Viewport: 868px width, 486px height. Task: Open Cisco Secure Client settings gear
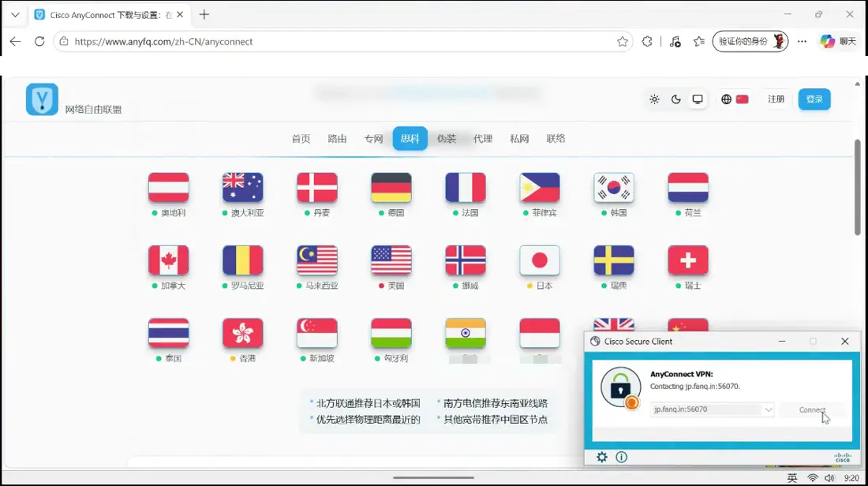pyautogui.click(x=602, y=457)
